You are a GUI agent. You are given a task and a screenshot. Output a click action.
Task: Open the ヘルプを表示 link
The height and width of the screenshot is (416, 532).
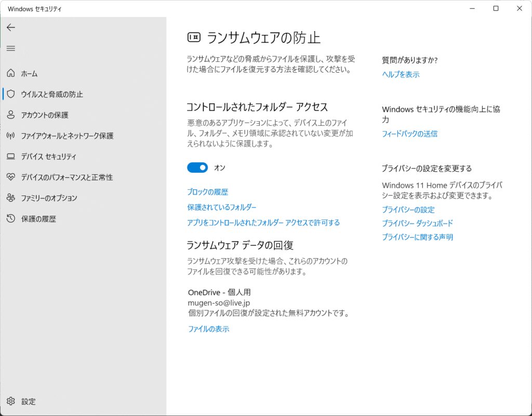401,74
